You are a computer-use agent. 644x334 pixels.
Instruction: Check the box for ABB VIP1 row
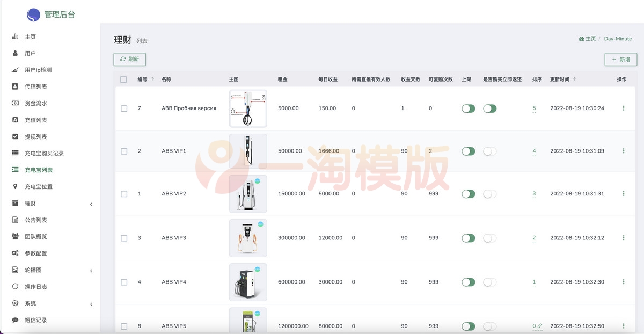(x=124, y=151)
